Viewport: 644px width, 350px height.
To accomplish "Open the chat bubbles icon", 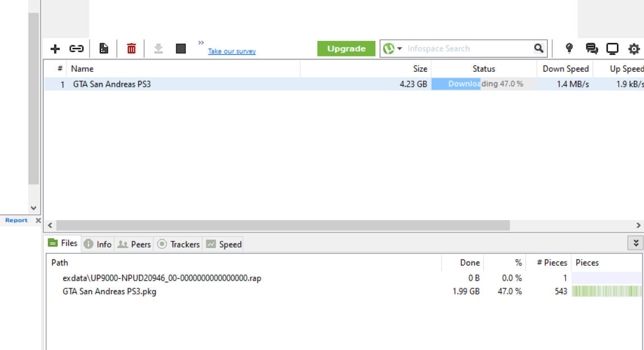I will (591, 49).
